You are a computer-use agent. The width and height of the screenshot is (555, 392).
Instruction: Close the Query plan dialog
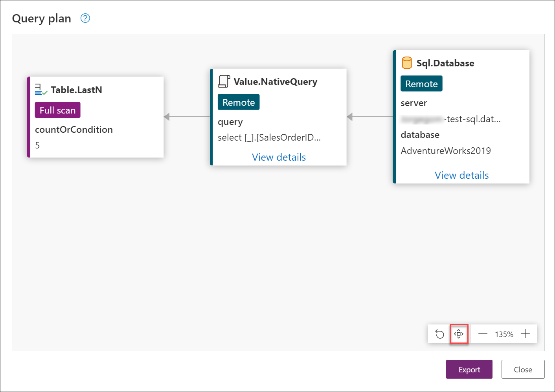[523, 369]
